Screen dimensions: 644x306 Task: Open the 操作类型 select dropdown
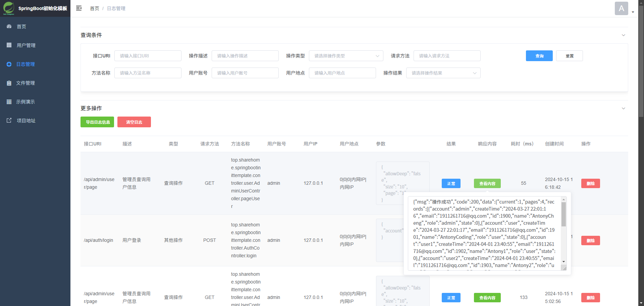(x=346, y=56)
